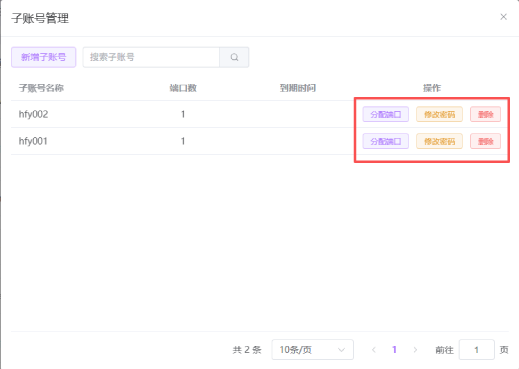519x369 pixels.
Task: Click the 新增子账号 button
Action: (x=44, y=57)
